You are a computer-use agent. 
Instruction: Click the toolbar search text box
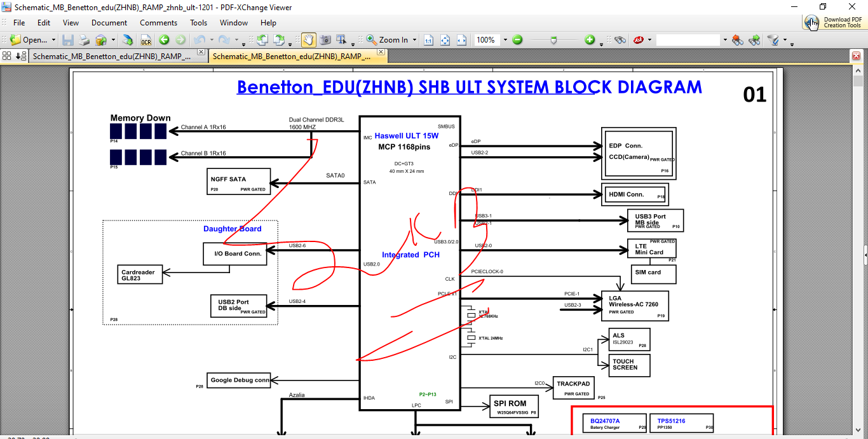click(688, 39)
